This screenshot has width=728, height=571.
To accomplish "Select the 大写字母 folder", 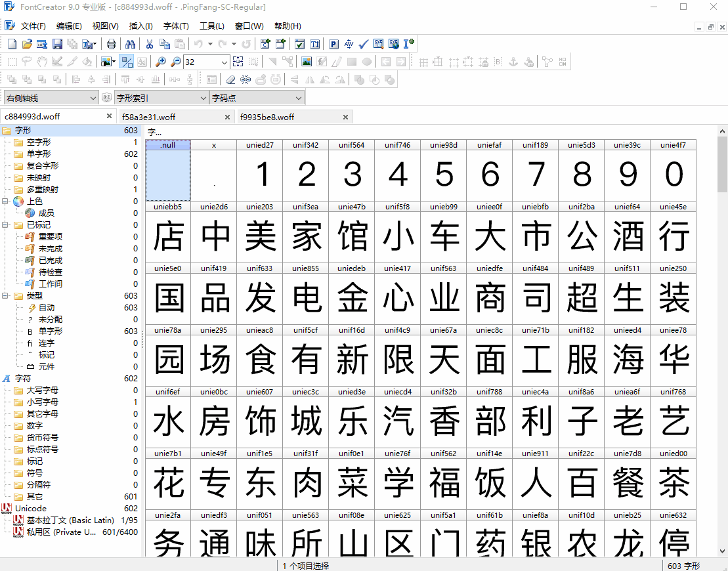I will (42, 391).
